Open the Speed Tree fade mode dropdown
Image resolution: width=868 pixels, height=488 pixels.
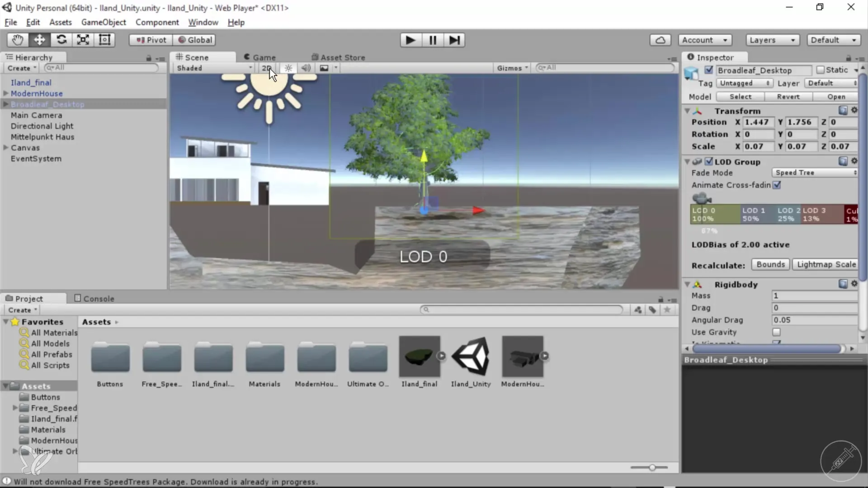(x=815, y=173)
